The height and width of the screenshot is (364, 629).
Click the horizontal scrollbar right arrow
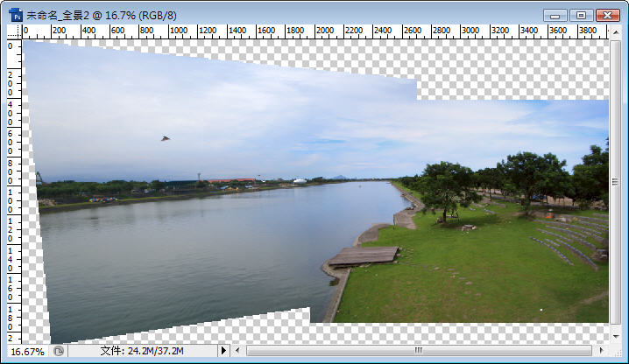(x=601, y=350)
